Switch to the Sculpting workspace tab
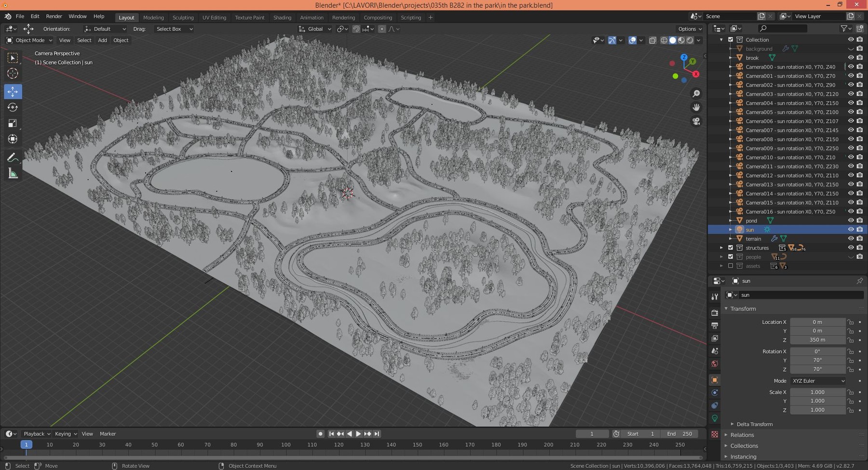This screenshot has height=470, width=868. 183,17
